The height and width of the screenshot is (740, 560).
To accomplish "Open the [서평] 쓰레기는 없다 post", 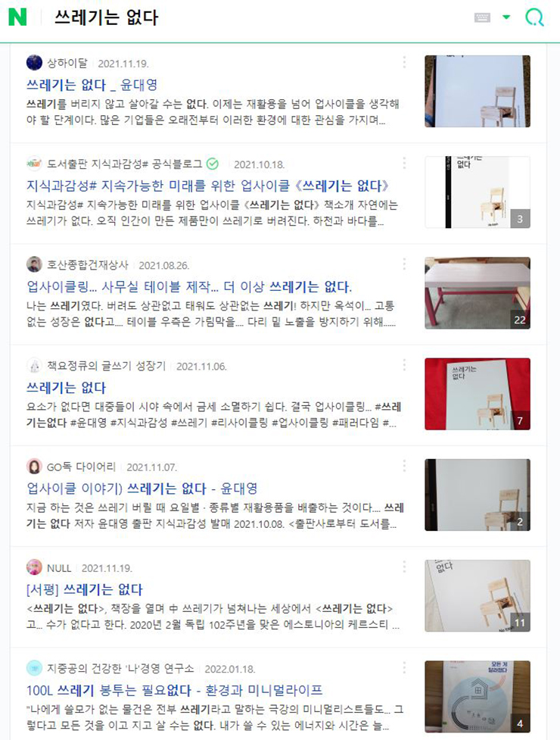I will point(84,589).
